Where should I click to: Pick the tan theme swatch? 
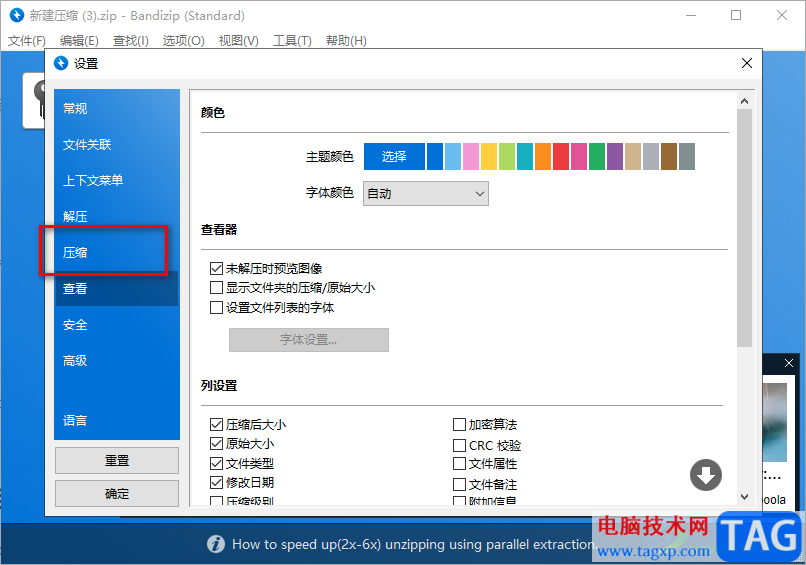[x=633, y=156]
